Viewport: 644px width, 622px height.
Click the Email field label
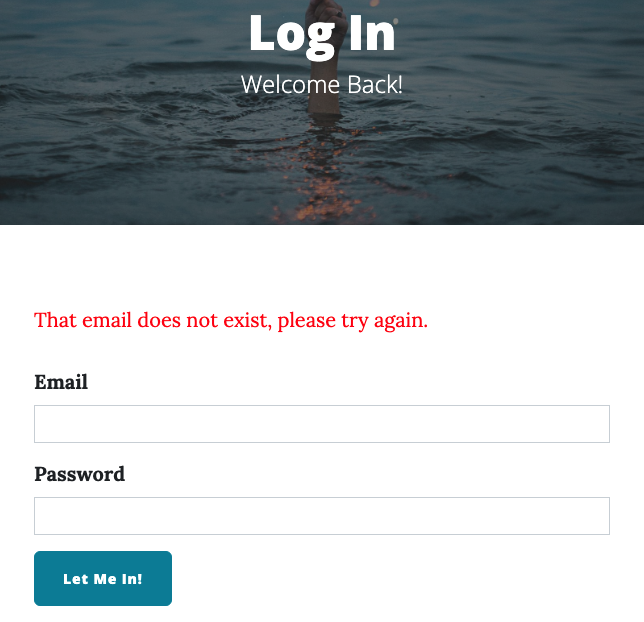coord(61,382)
